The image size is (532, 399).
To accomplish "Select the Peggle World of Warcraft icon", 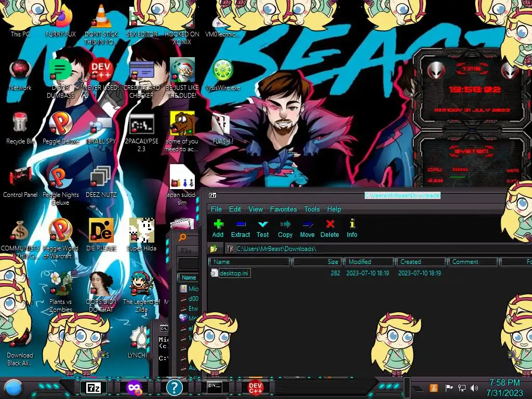I will point(61,239).
